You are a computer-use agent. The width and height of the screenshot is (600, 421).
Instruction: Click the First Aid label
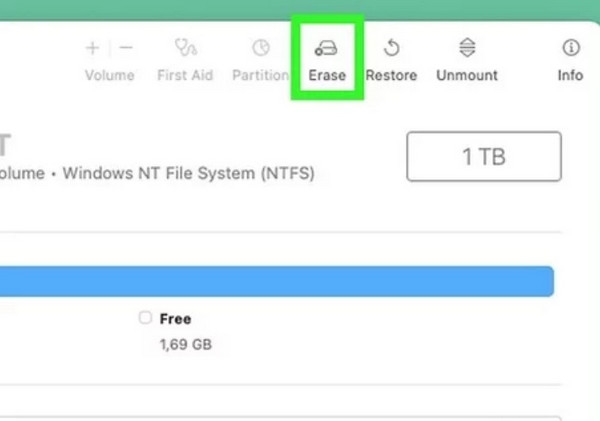tap(185, 75)
